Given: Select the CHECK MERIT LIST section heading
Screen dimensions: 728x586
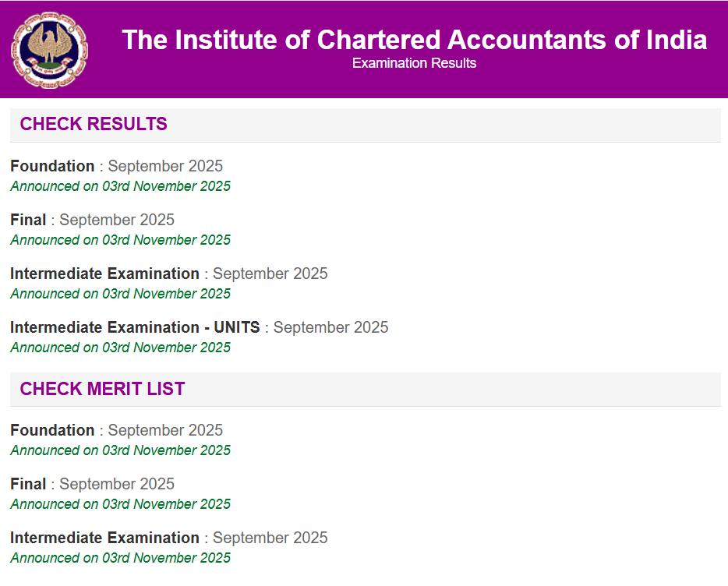Looking at the screenshot, I should pyautogui.click(x=102, y=389).
